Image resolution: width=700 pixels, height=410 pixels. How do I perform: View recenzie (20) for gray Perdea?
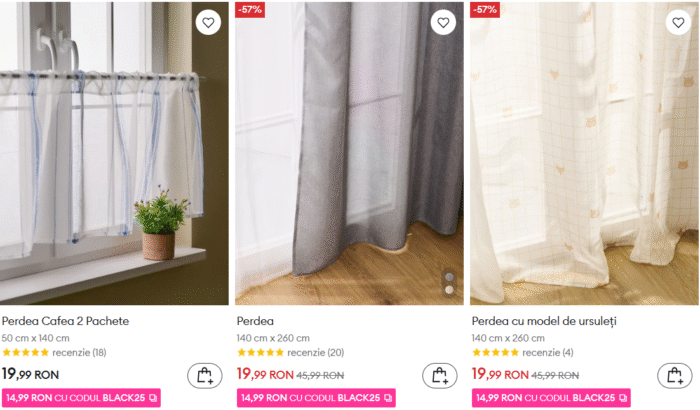[x=316, y=352]
